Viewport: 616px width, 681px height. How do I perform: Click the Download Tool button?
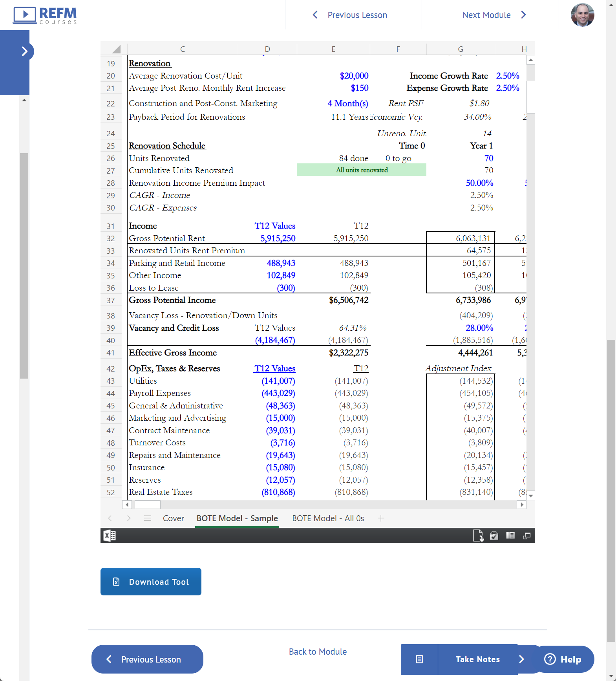click(x=151, y=582)
